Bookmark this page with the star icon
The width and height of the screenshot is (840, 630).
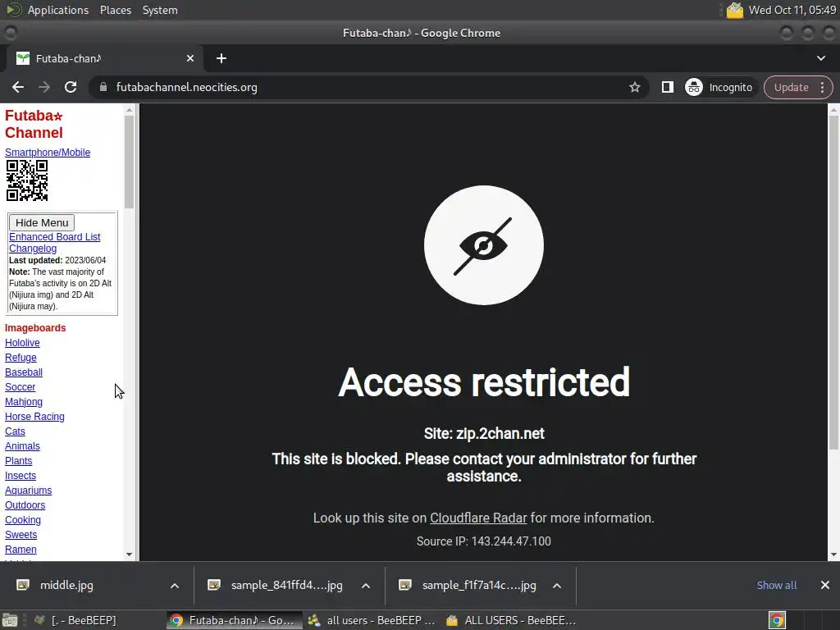point(635,87)
